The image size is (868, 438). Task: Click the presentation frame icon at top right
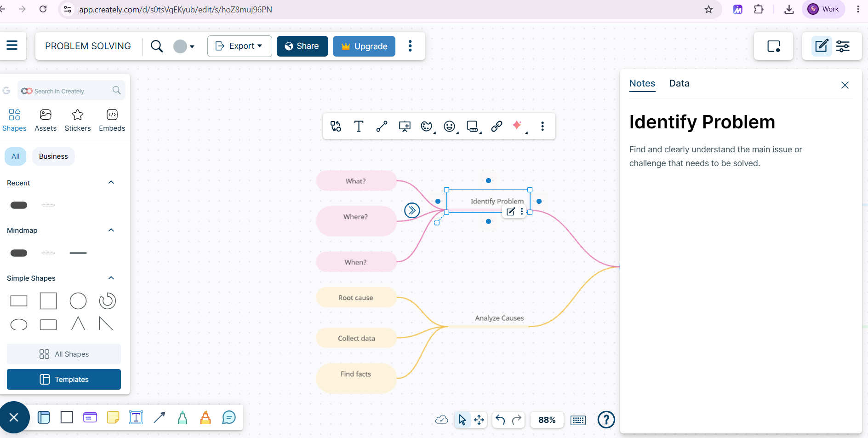point(774,46)
